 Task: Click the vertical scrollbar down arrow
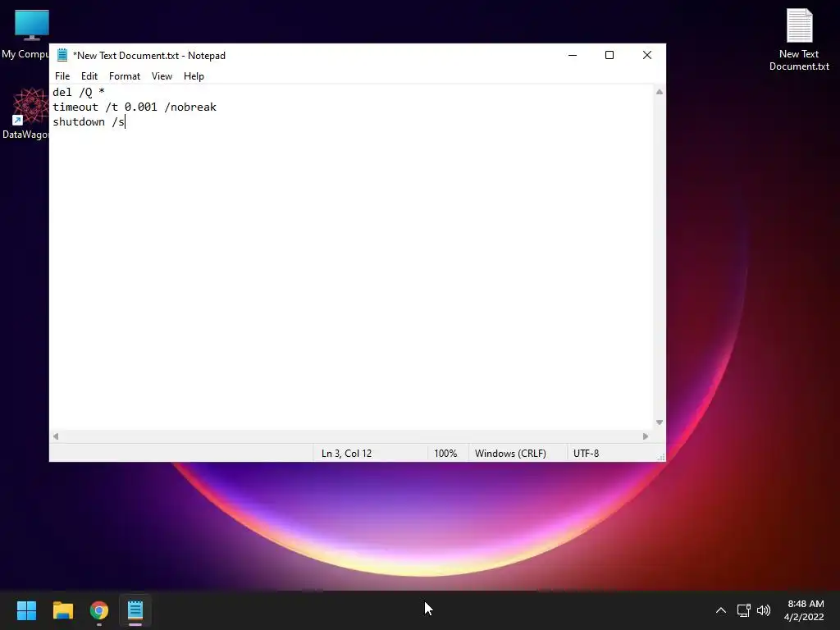660,422
